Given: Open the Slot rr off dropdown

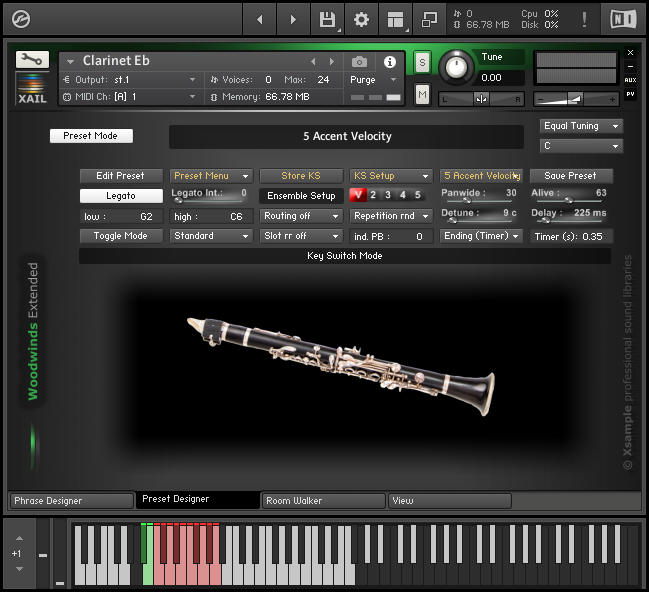Looking at the screenshot, I should pos(301,236).
